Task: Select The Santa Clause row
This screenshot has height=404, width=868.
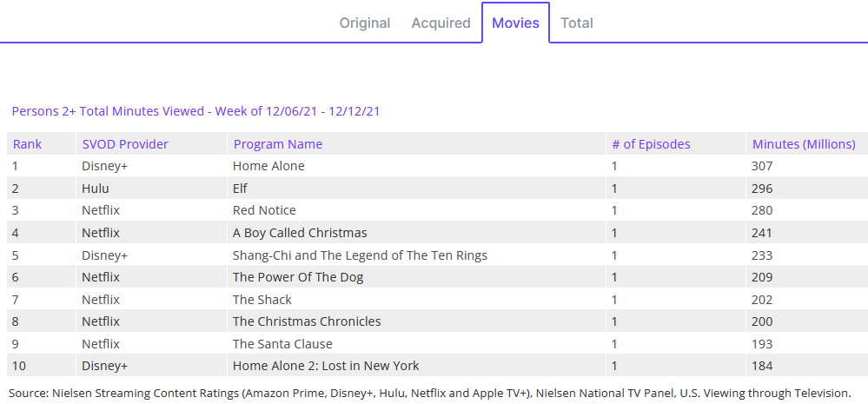Action: tap(282, 344)
